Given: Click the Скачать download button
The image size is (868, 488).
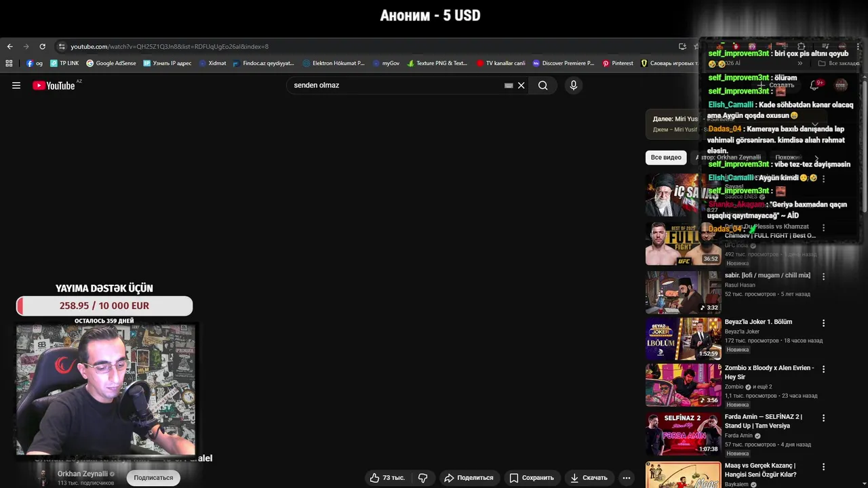Looking at the screenshot, I should coord(589,478).
